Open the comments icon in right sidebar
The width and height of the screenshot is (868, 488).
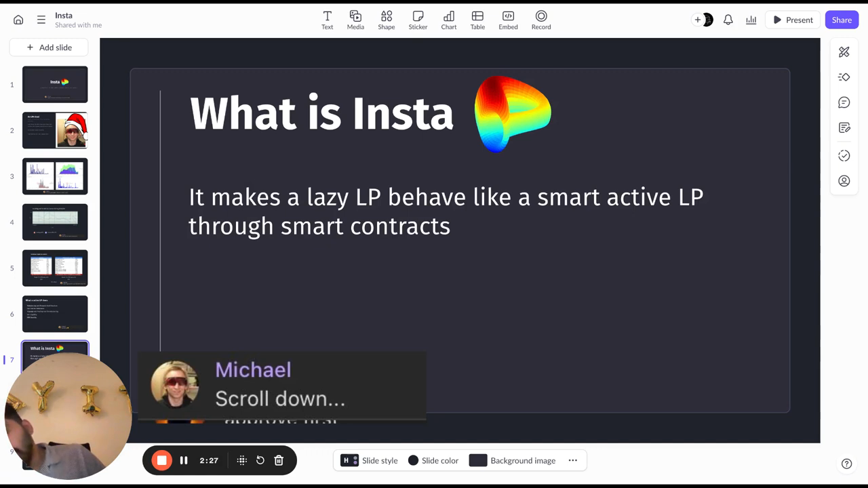click(x=844, y=102)
